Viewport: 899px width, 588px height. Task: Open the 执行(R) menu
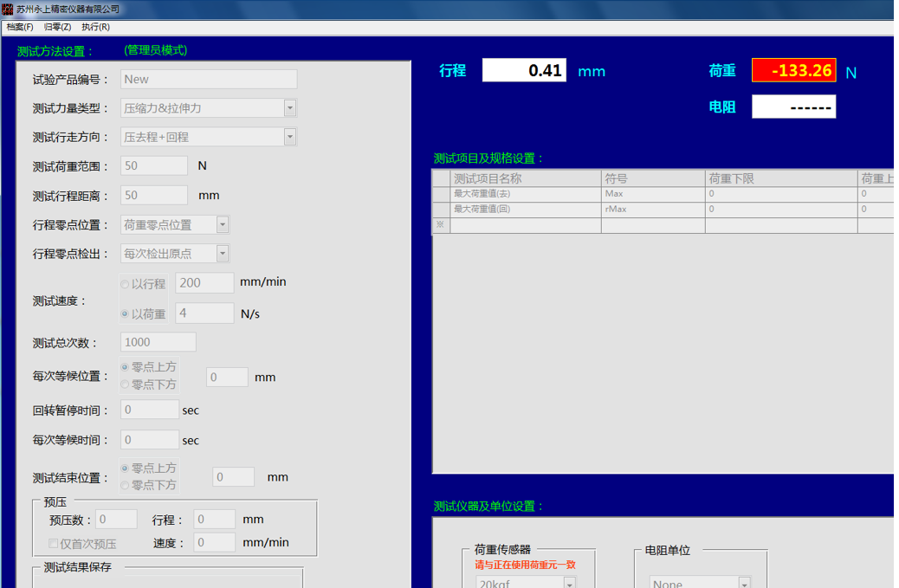[95, 27]
